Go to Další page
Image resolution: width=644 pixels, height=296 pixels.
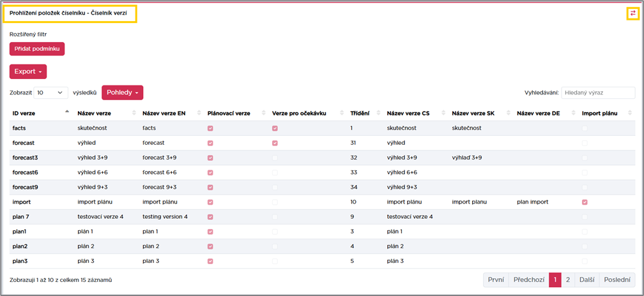[x=587, y=280]
